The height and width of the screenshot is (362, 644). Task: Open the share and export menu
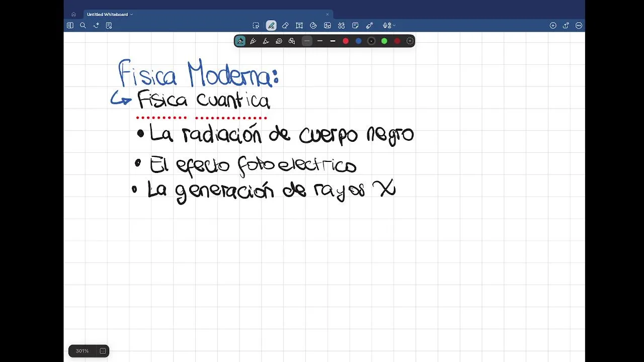click(566, 26)
